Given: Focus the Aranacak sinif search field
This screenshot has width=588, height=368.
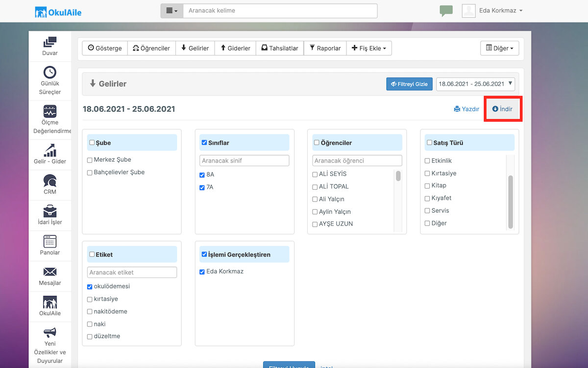Looking at the screenshot, I should click(x=245, y=161).
